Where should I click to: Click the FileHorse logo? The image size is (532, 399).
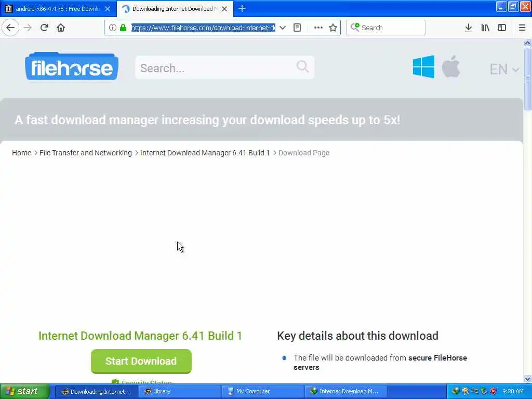72,66
